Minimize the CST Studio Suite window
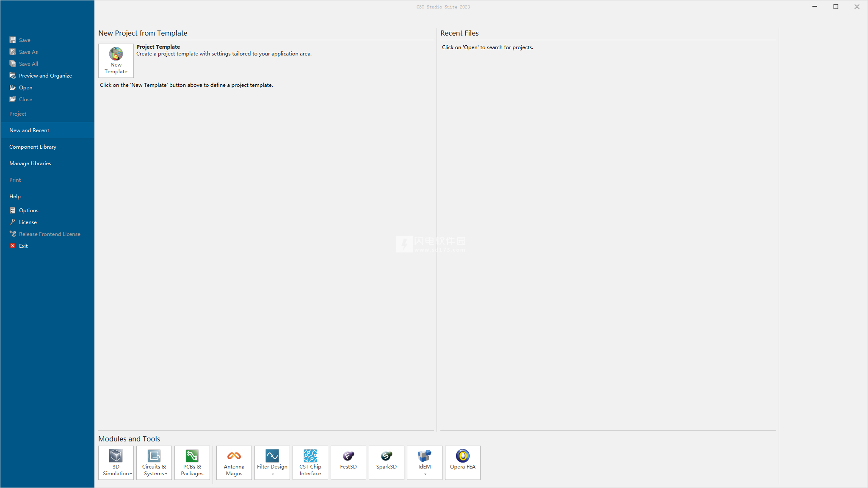Screen dimensions: 868x488 (x=815, y=7)
